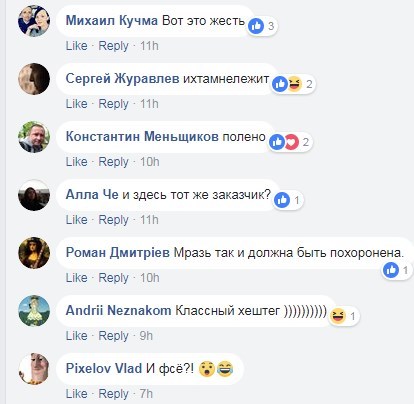Reply to Алла Че's comment
The image size is (414, 404).
click(x=113, y=220)
